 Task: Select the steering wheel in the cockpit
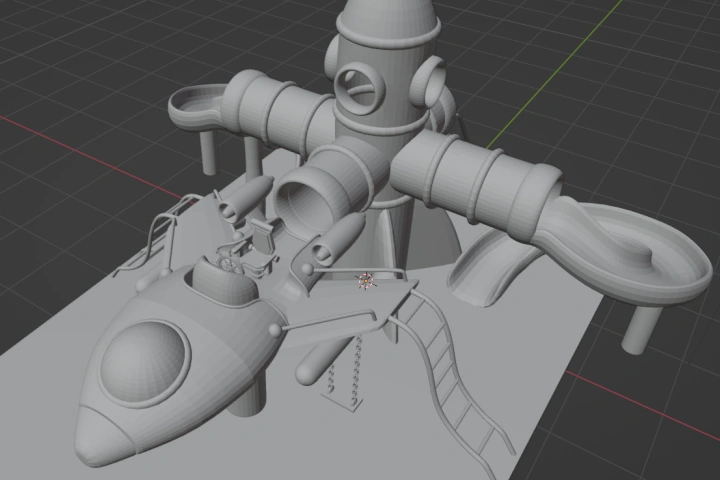[228, 265]
